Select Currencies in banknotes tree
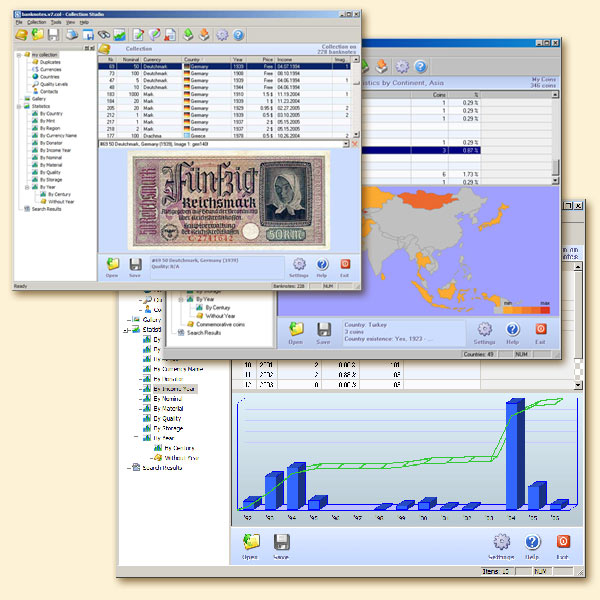Image resolution: width=600 pixels, height=600 pixels. (x=51, y=69)
